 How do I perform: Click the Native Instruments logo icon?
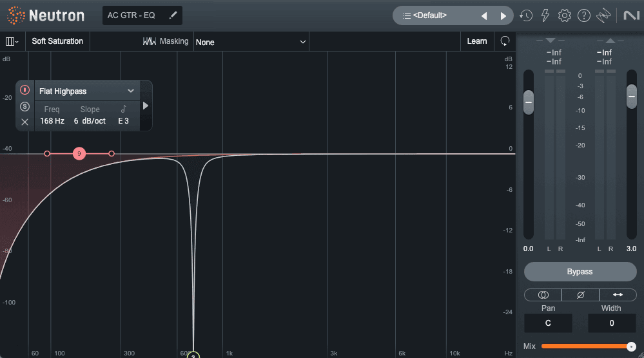coord(631,15)
